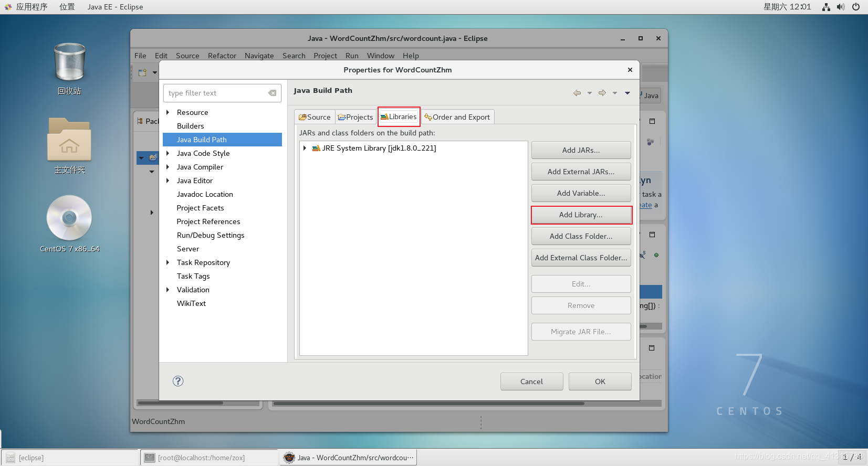Image resolution: width=868 pixels, height=466 pixels.
Task: Click the Java perspective button behind the dialog
Action: tap(650, 96)
